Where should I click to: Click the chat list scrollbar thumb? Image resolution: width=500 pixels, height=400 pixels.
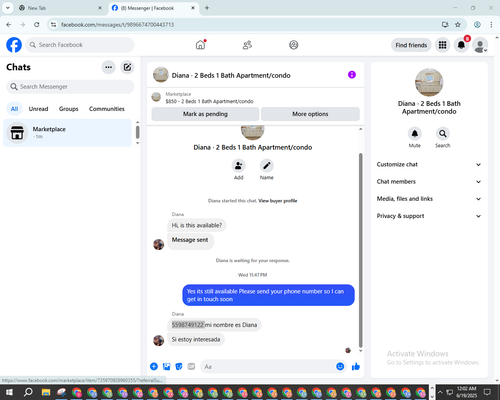tap(138, 132)
